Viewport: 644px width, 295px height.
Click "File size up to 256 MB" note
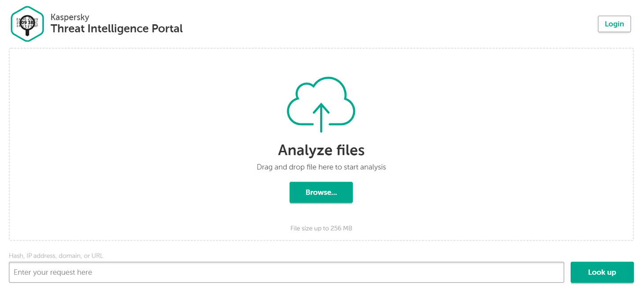click(x=321, y=228)
